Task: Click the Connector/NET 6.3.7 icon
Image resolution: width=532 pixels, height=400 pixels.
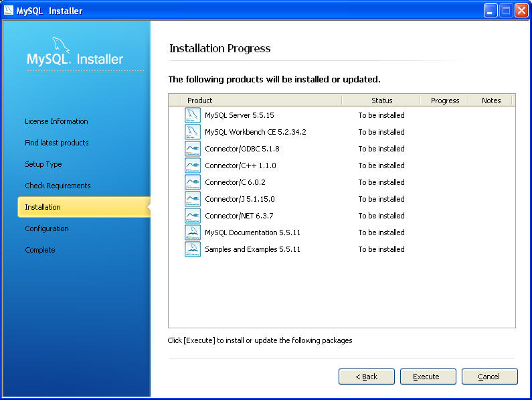Action: 193,216
